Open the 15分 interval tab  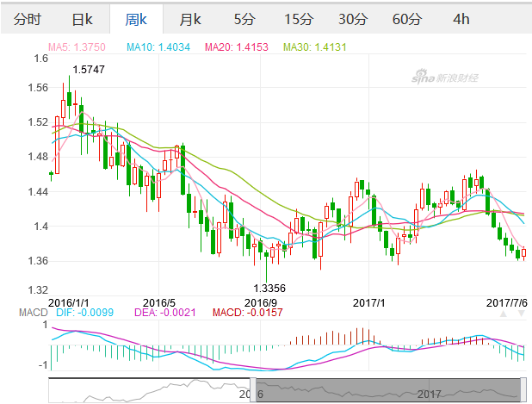click(x=299, y=19)
